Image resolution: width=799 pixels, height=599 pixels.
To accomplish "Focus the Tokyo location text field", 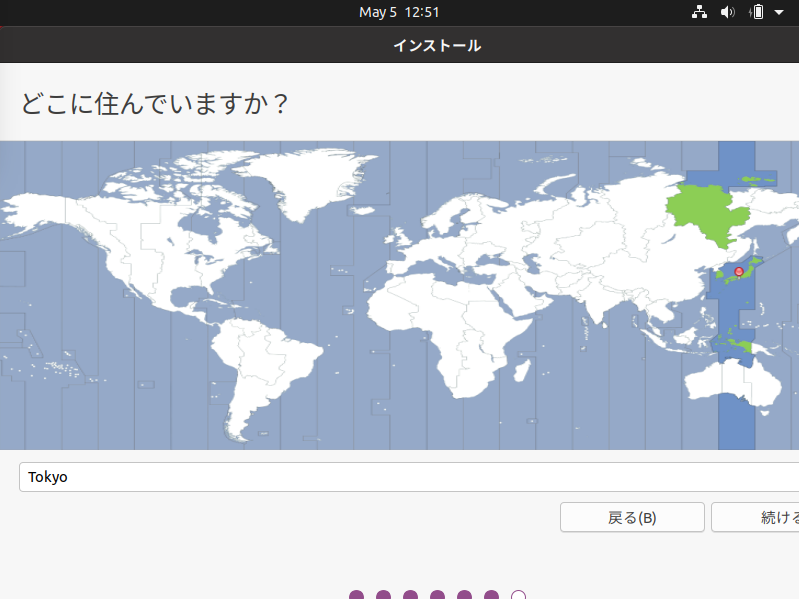I will tap(409, 477).
